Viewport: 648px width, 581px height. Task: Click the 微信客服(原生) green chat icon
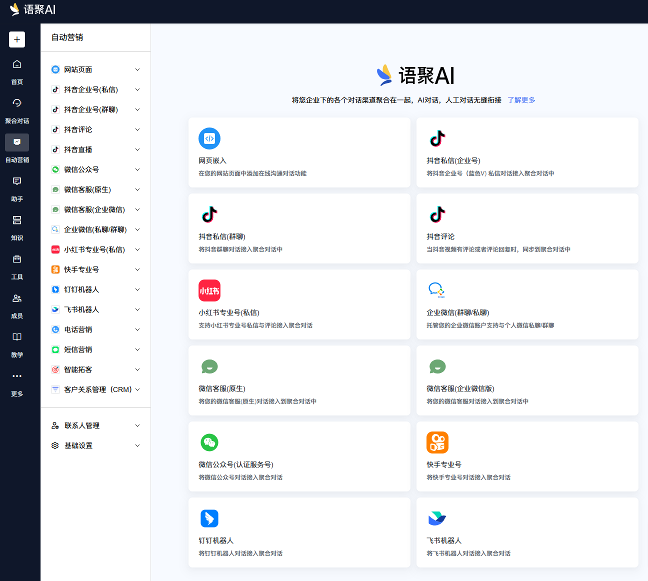pyautogui.click(x=210, y=367)
